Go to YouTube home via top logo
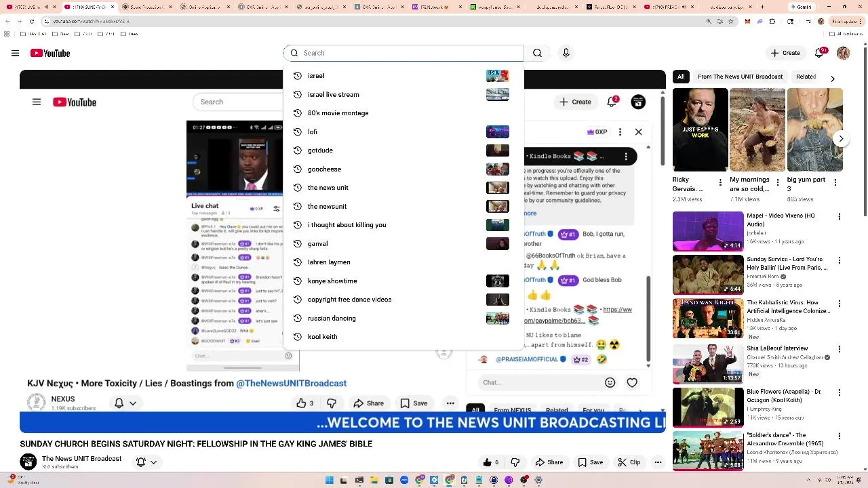The width and height of the screenshot is (868, 488). pyautogui.click(x=50, y=53)
